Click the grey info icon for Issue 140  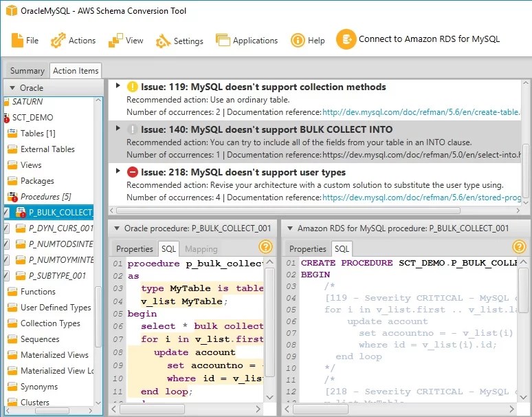point(132,129)
